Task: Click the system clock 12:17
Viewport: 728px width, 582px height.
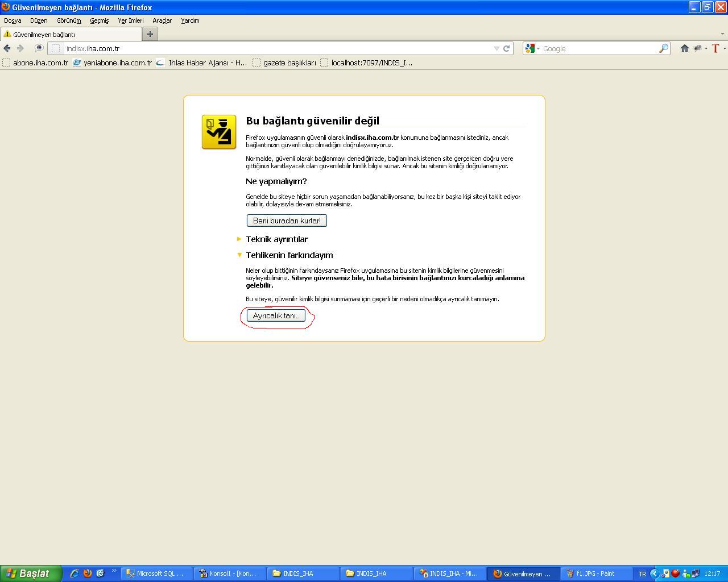Action: [712, 573]
